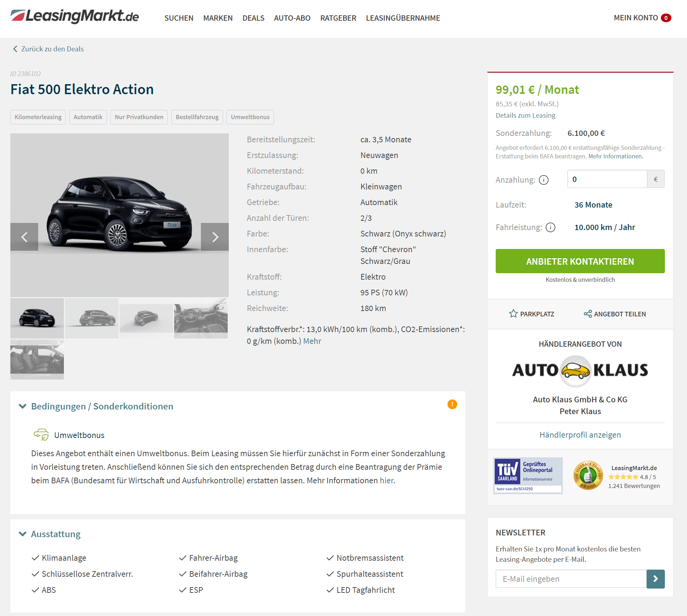Focus the Anzahlung amount input field
The width and height of the screenshot is (687, 616).
tap(607, 179)
